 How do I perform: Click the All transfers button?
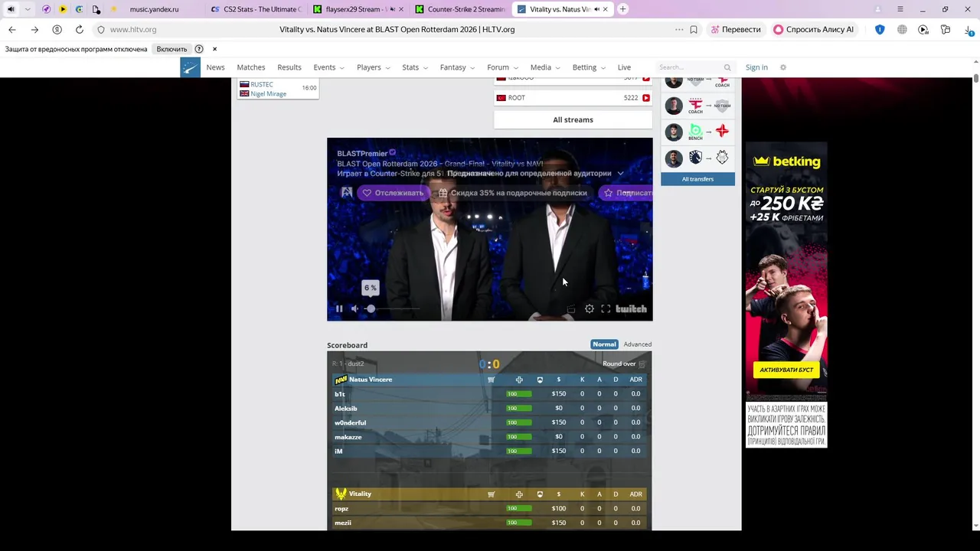[x=697, y=179]
